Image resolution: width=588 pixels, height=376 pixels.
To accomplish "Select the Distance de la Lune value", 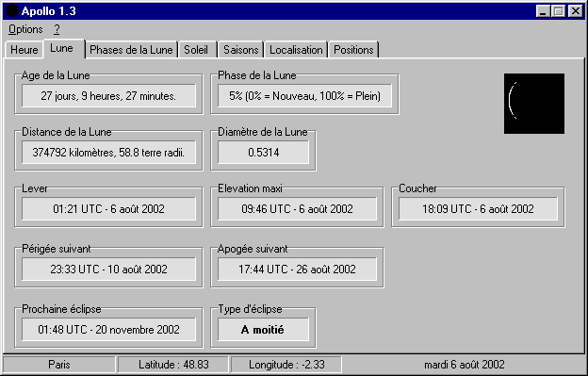I will click(108, 153).
